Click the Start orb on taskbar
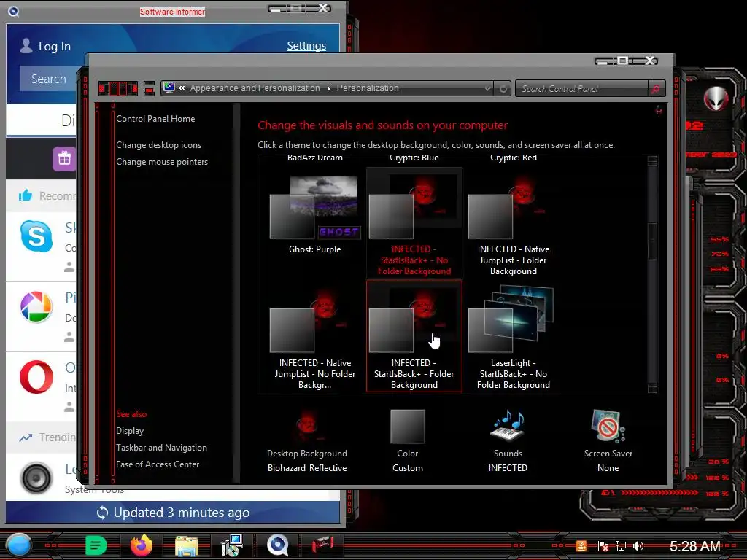Screen dimensions: 747x560 [x=18, y=545]
